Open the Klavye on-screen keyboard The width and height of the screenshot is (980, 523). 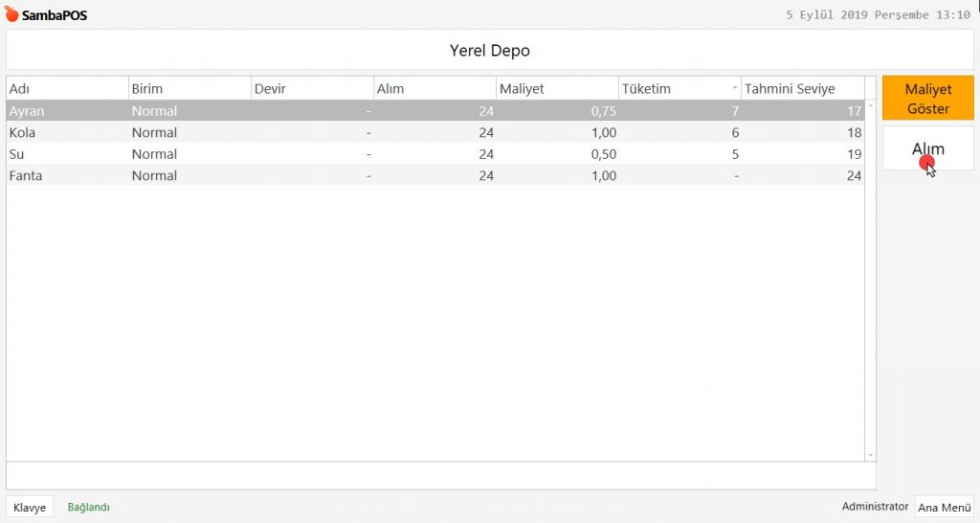pyautogui.click(x=30, y=508)
